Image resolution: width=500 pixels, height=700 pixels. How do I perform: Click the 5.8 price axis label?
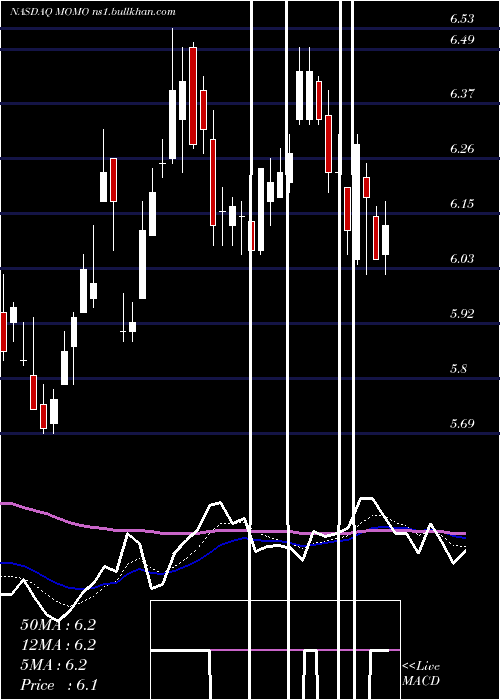click(x=459, y=369)
